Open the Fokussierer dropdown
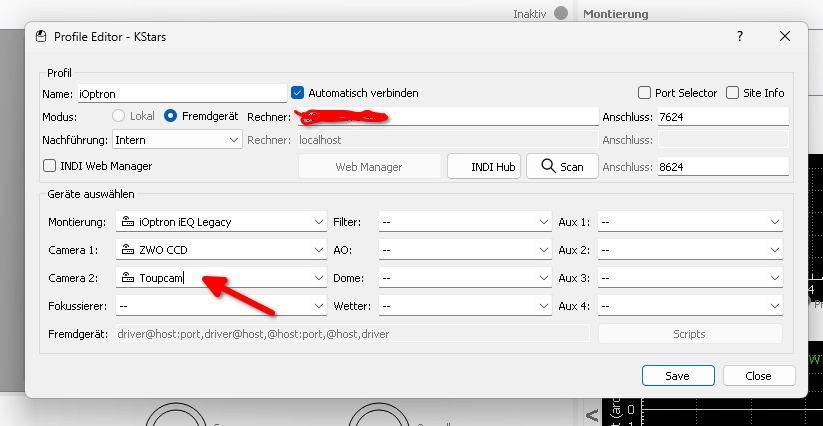This screenshot has width=823, height=426. tap(221, 306)
